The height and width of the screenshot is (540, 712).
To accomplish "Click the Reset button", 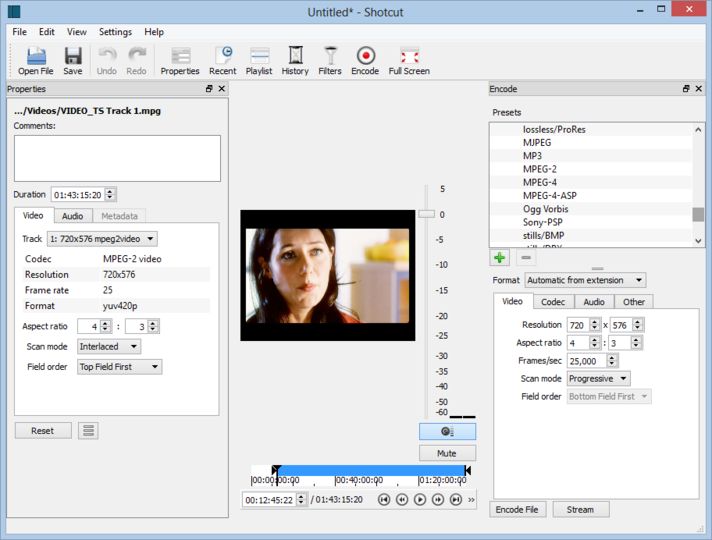I will point(43,431).
